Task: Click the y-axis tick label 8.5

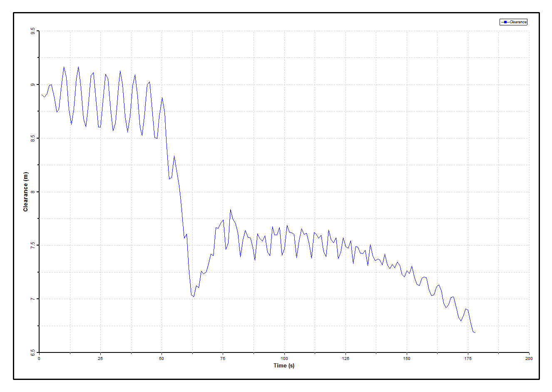Action: 32,138
